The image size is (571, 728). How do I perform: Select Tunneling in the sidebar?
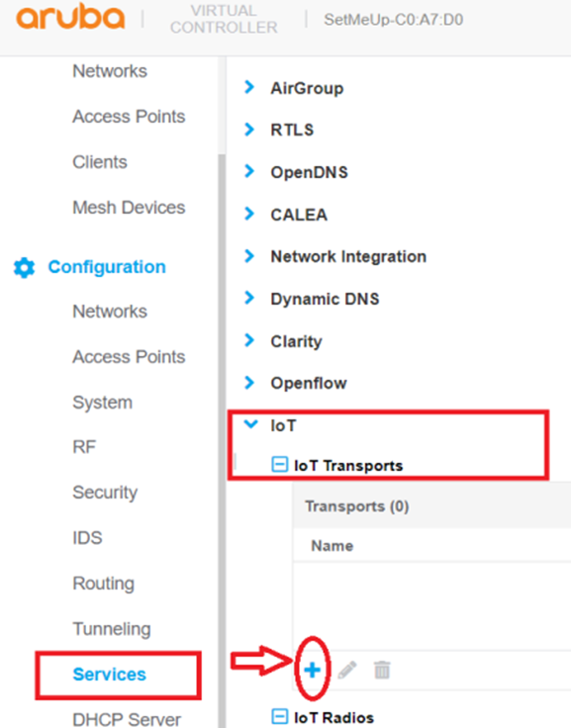tap(112, 629)
